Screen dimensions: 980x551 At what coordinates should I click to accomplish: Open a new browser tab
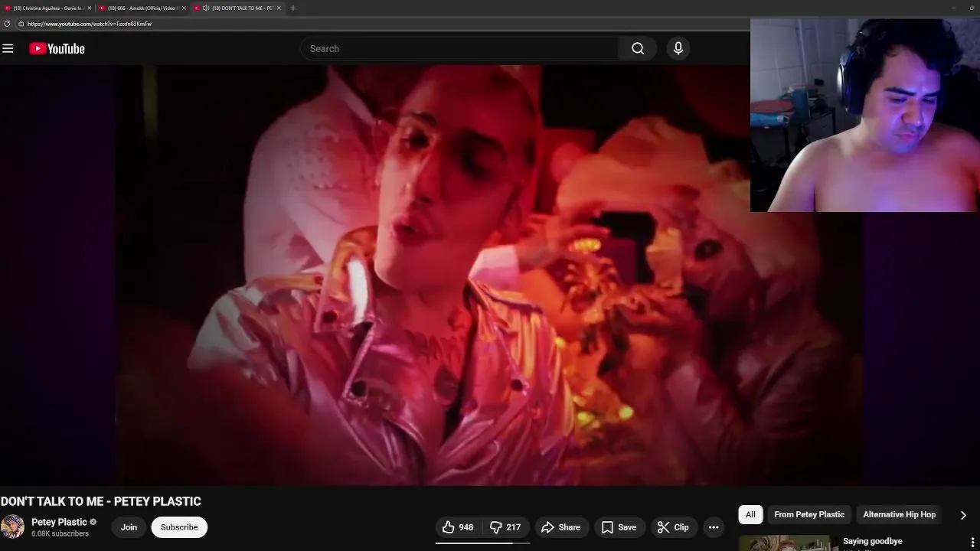tap(292, 8)
